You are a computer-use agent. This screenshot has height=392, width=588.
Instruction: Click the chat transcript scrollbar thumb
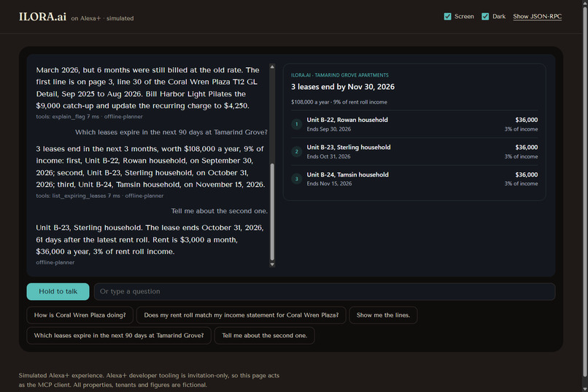[272, 212]
